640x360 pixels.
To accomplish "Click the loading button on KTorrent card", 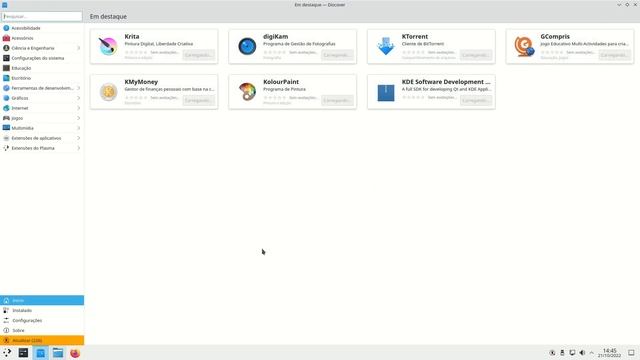I will 476,55.
